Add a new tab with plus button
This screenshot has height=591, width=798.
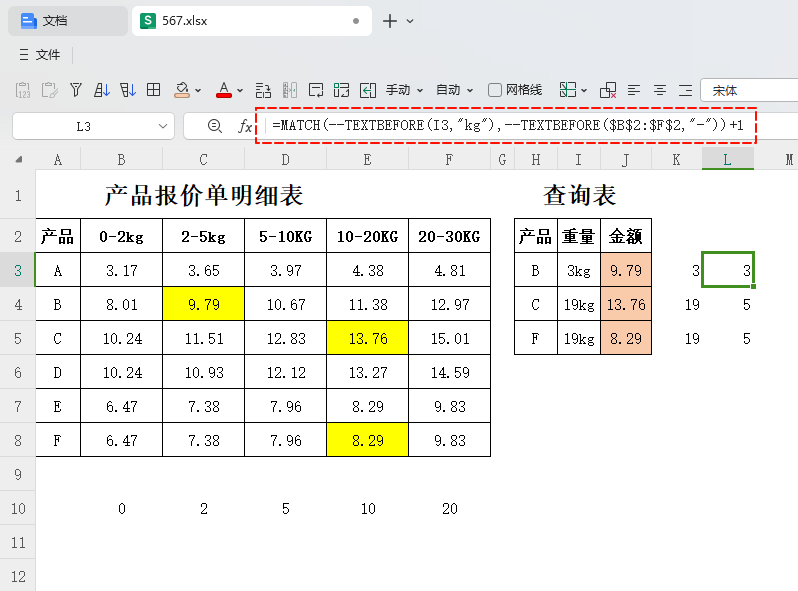pyautogui.click(x=389, y=21)
